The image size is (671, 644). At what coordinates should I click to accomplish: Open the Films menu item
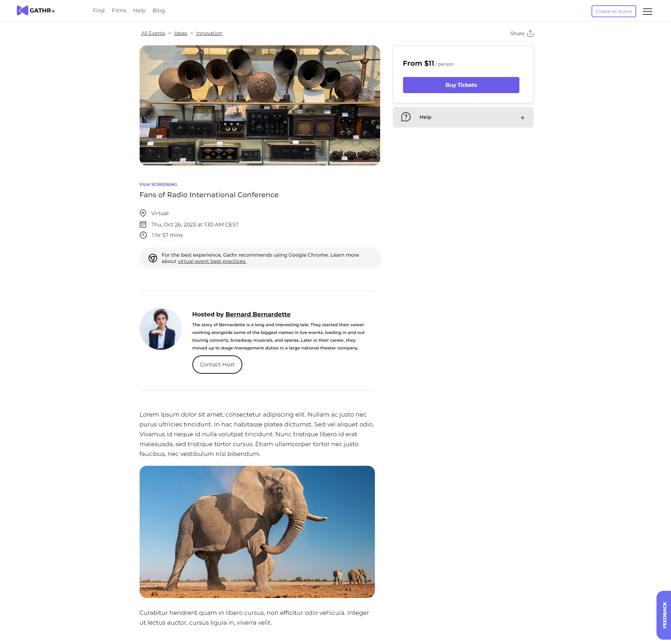tap(119, 11)
